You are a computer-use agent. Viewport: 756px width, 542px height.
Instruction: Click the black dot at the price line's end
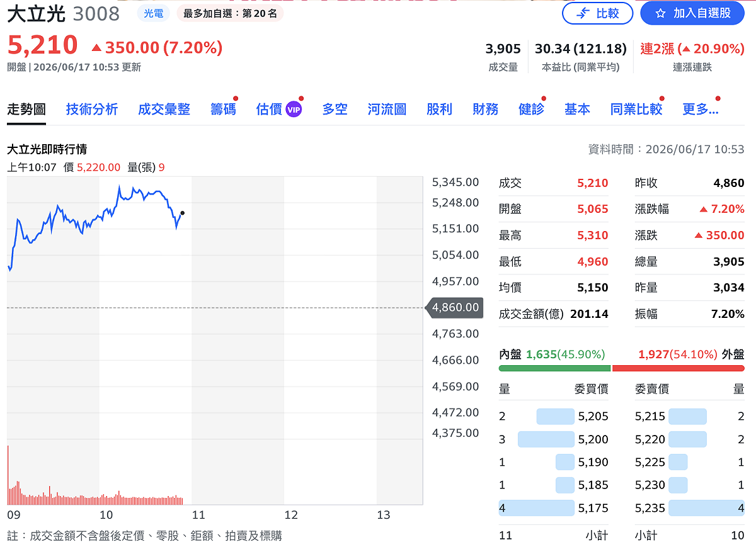click(182, 213)
